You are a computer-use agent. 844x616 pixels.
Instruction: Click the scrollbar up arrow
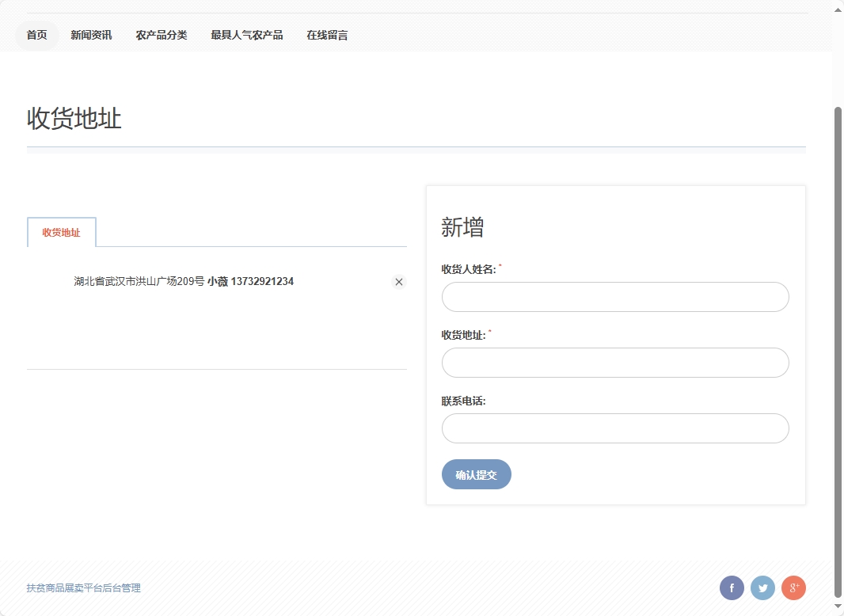tap(838, 8)
